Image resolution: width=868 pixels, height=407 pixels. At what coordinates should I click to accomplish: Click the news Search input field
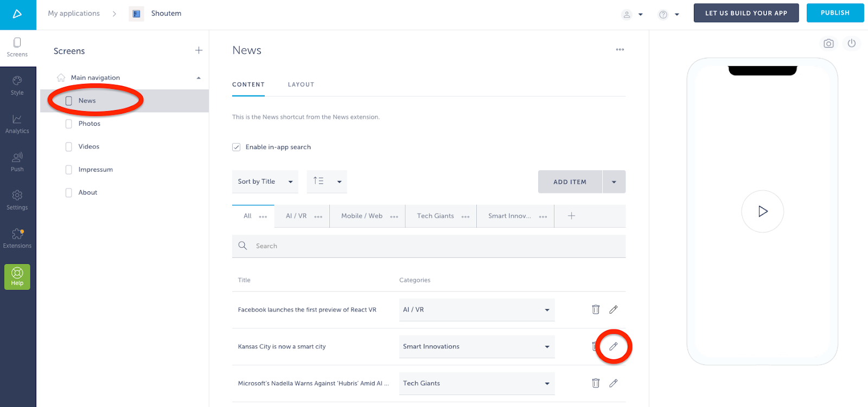point(429,246)
